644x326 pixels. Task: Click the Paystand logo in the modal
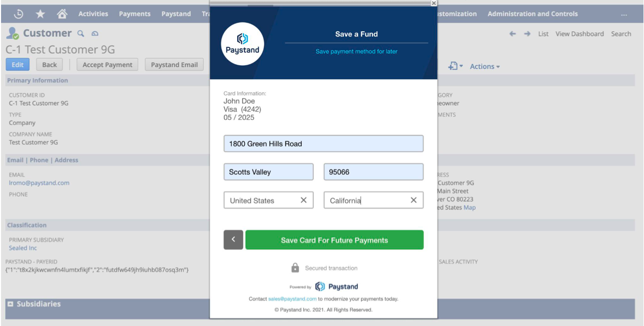(242, 44)
